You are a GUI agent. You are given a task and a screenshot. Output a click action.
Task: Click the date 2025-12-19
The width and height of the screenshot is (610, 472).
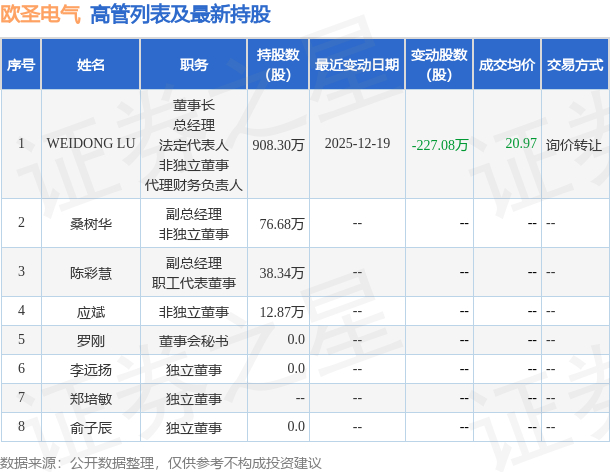(357, 143)
